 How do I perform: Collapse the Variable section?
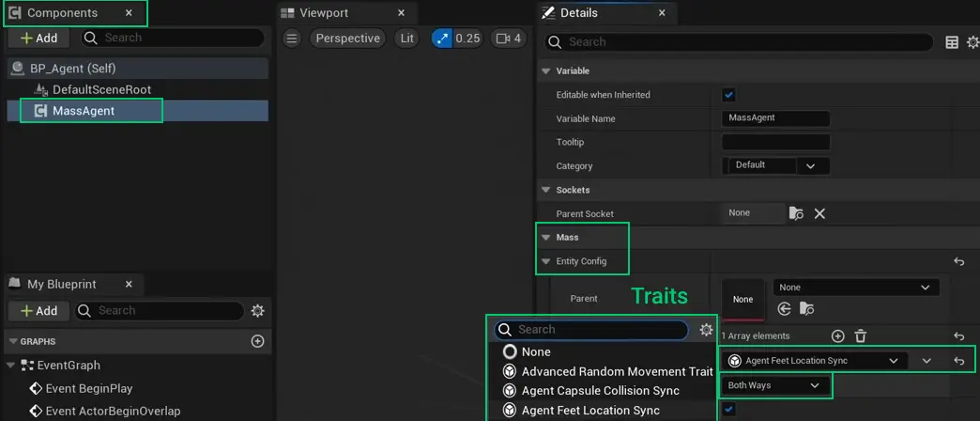pos(545,71)
